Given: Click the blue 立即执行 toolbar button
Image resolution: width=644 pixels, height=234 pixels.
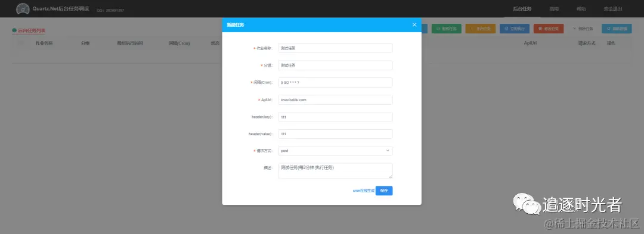Looking at the screenshot, I should pyautogui.click(x=515, y=29).
